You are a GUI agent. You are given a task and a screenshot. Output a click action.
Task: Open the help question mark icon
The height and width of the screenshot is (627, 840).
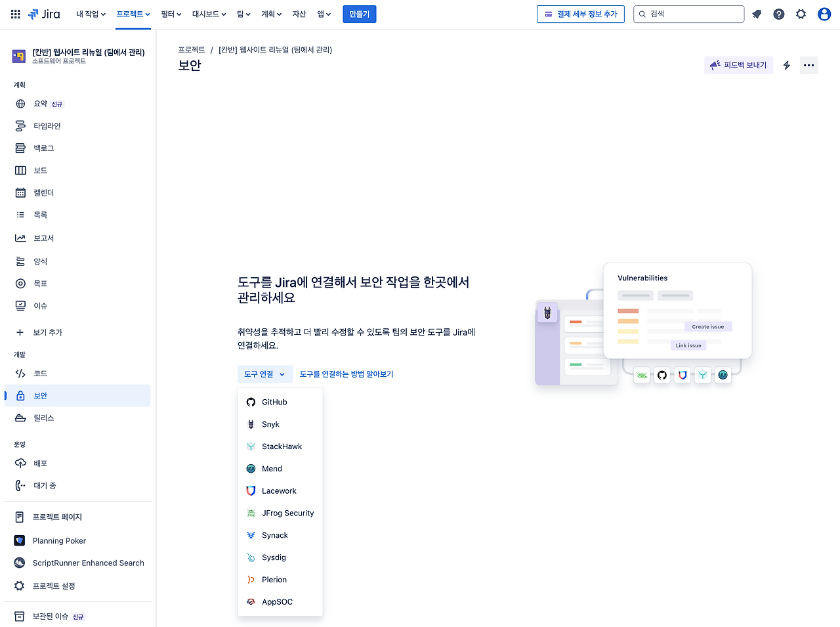779,14
